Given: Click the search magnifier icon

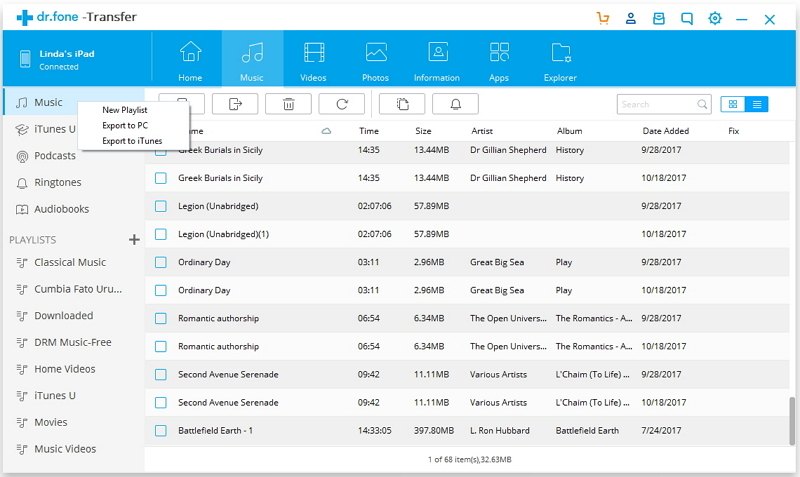Looking at the screenshot, I should (x=702, y=104).
